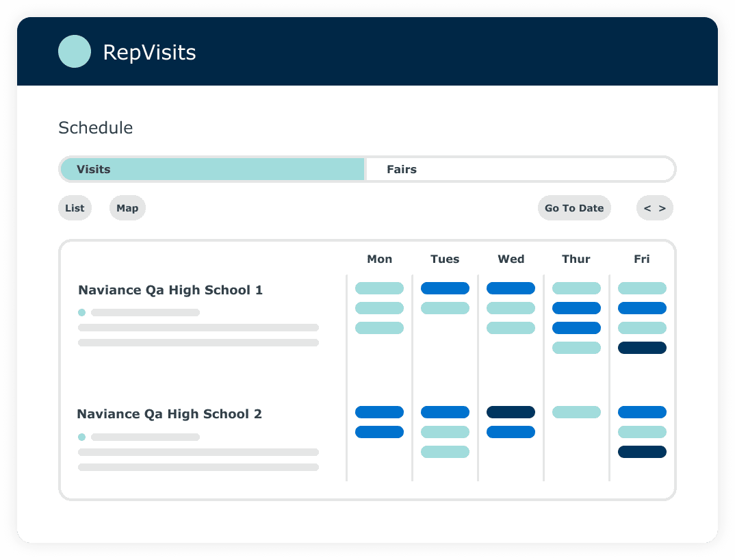The width and height of the screenshot is (735, 560).
Task: Click the Wed column header
Action: click(x=511, y=259)
